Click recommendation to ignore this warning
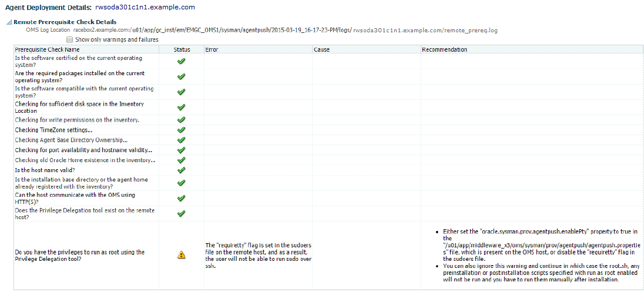 coord(541,273)
